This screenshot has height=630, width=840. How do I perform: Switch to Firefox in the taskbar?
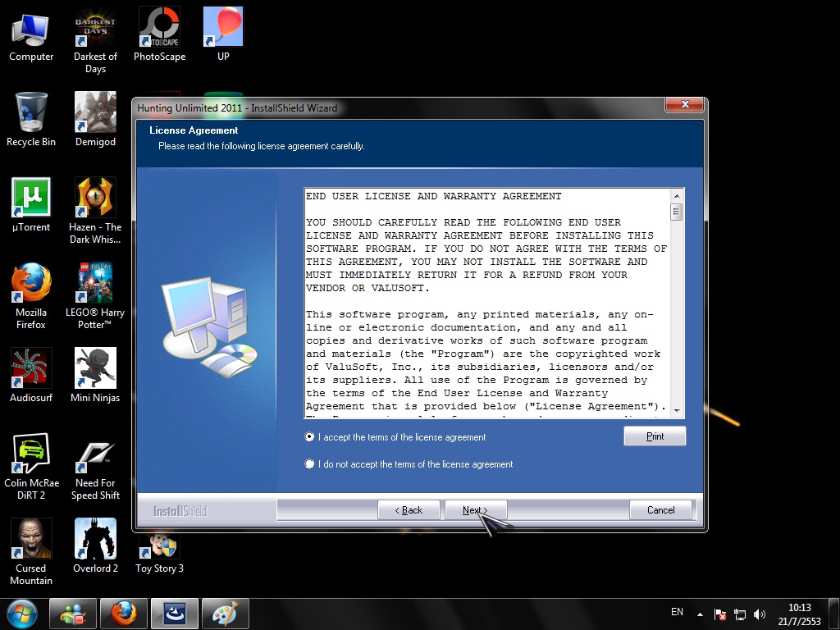click(x=124, y=614)
